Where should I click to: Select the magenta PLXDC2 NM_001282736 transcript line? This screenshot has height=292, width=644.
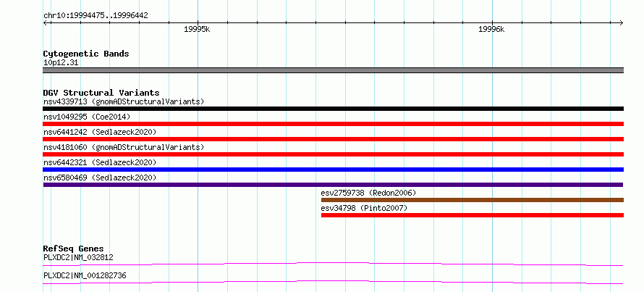334,282
